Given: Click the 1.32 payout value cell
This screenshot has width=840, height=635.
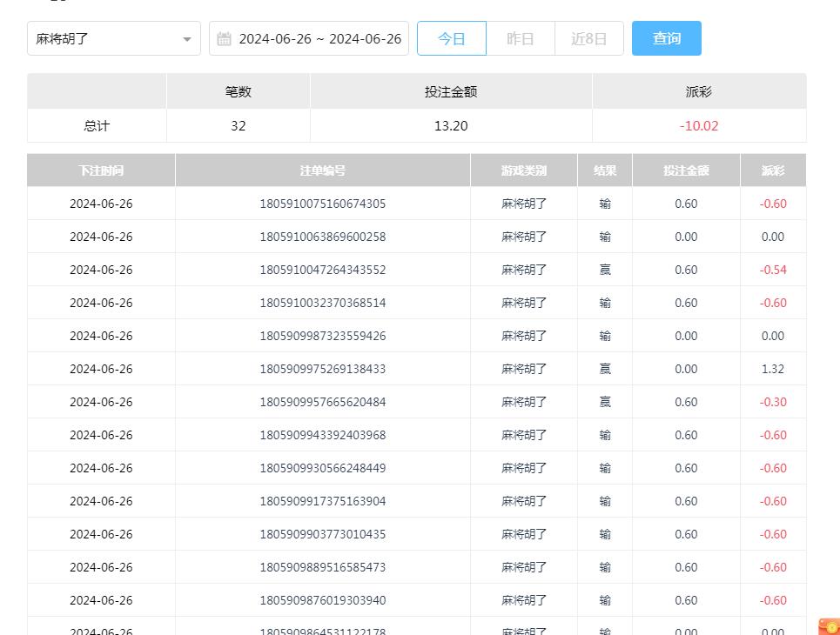Looking at the screenshot, I should (772, 369).
